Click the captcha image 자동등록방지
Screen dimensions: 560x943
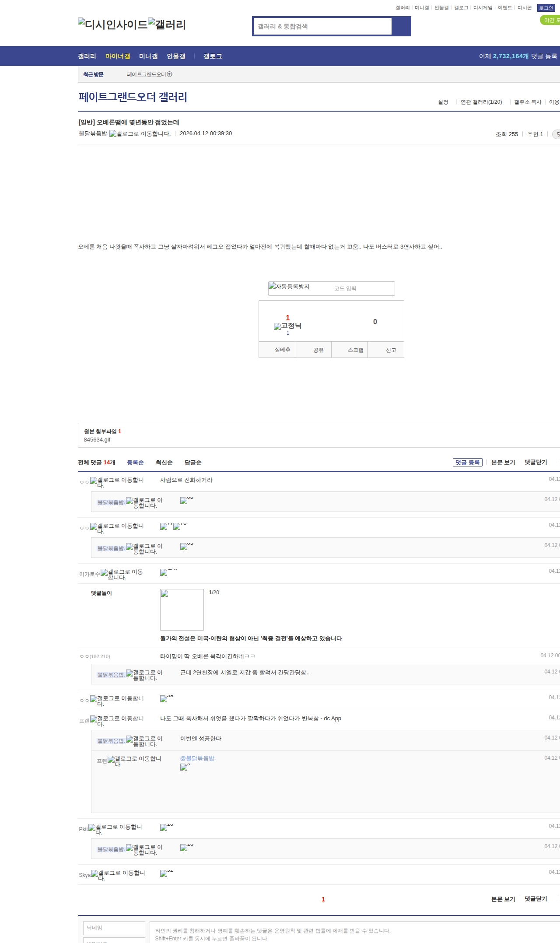289,287
